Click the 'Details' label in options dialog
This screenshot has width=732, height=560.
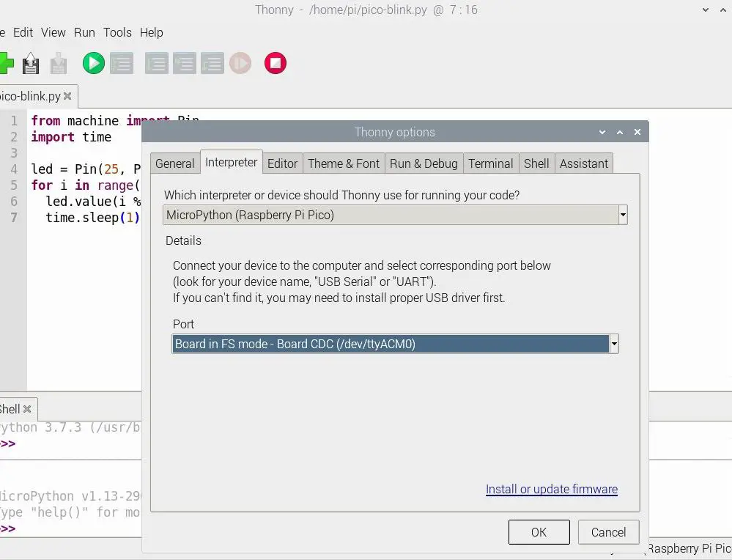(x=183, y=240)
